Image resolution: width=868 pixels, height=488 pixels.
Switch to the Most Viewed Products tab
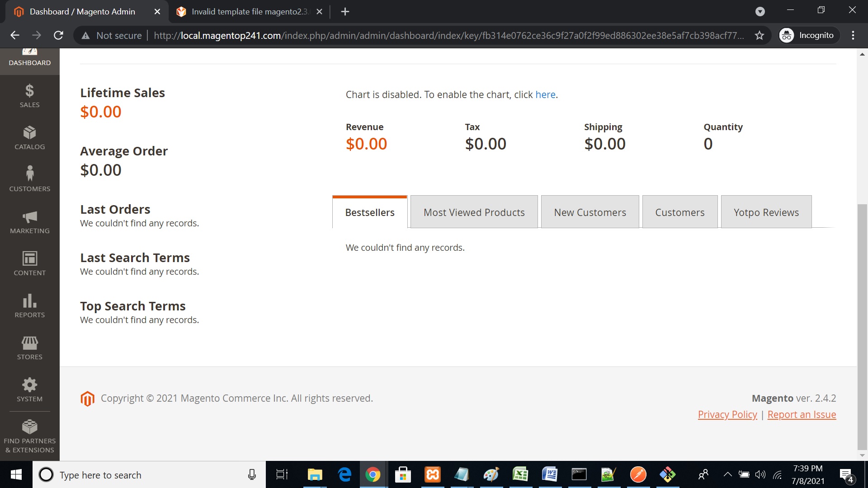[474, 211]
